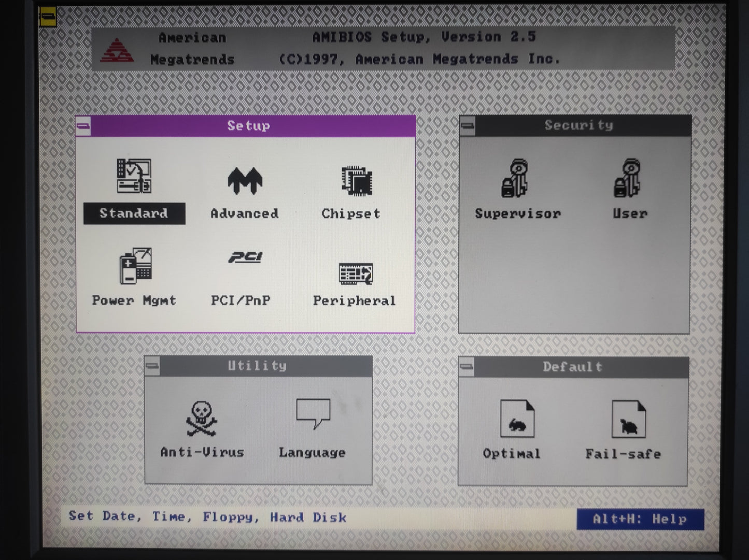Select the Supervisor password key icon
Screen dimensions: 749x560
click(514, 179)
